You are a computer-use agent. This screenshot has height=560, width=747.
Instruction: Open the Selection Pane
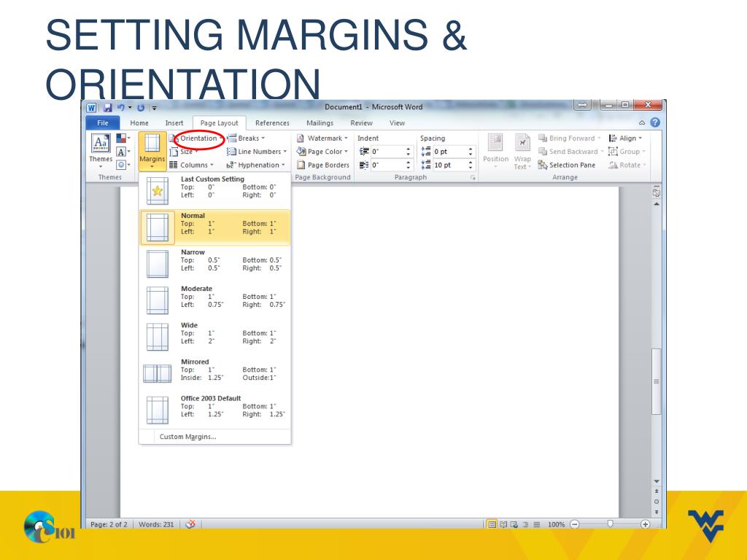click(566, 165)
